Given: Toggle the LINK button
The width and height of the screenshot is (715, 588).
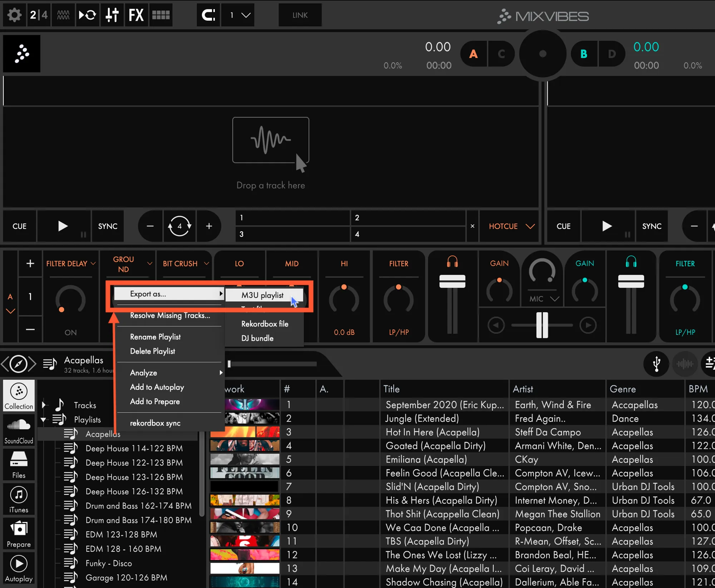Looking at the screenshot, I should coord(300,15).
